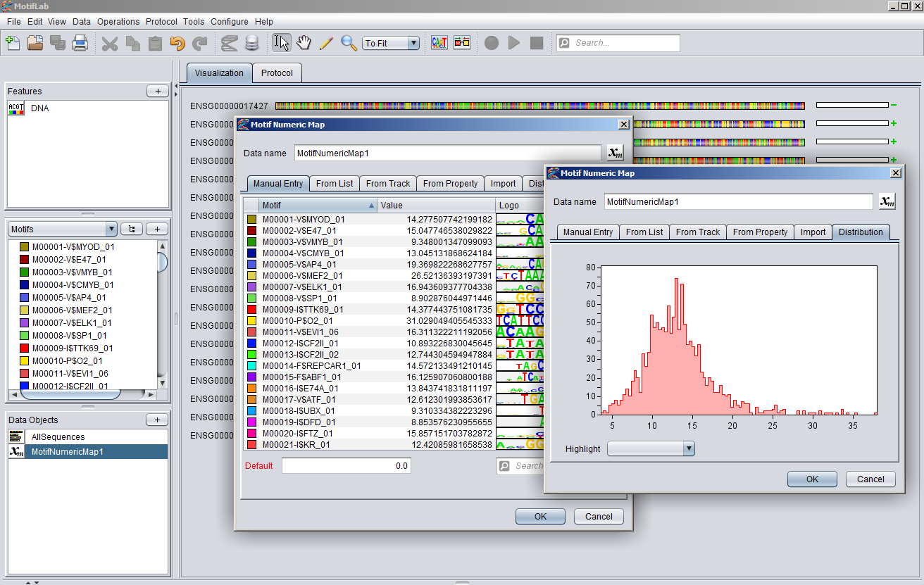Open the Protocol menu

click(161, 22)
